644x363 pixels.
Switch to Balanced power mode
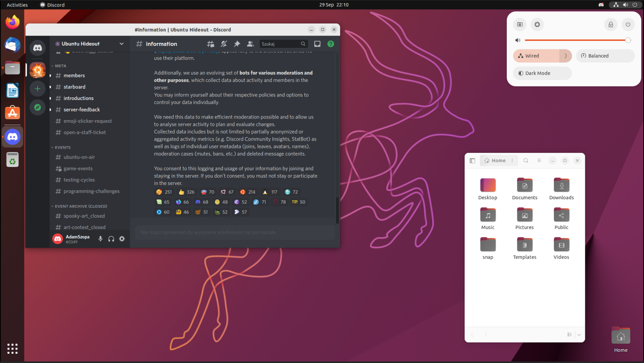(x=605, y=56)
